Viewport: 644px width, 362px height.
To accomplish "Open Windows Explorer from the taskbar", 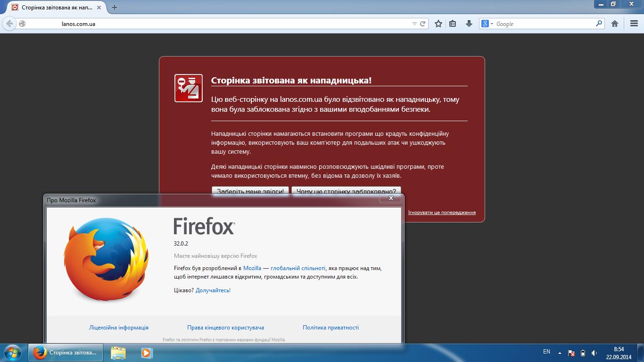I will click(118, 353).
